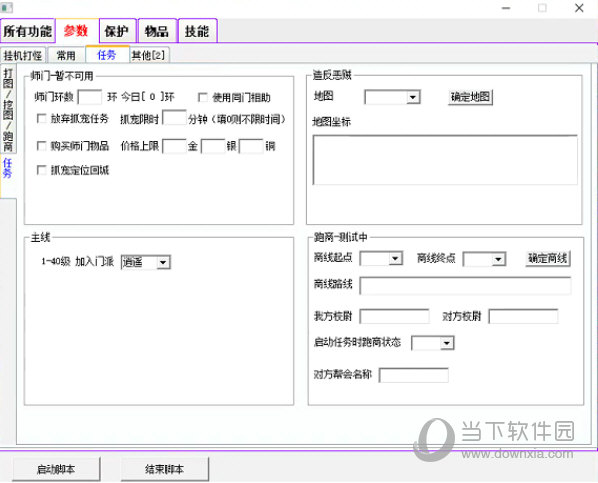Click the 对方校尉 input field

(x=523, y=316)
